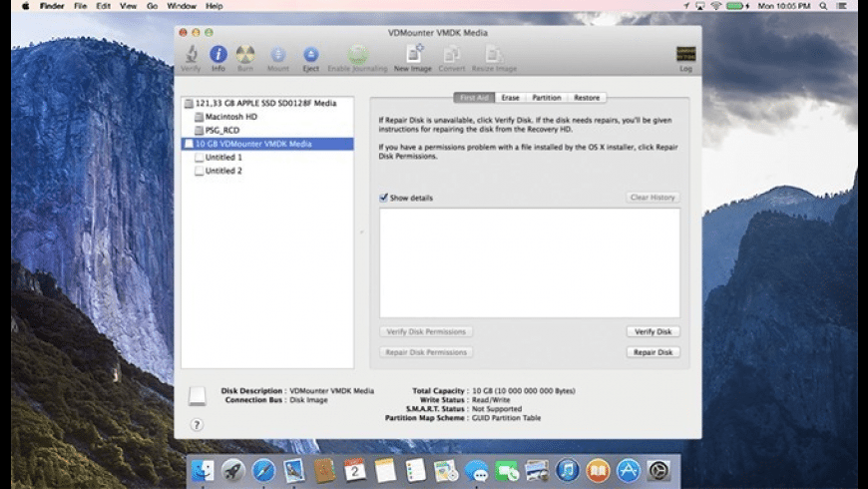This screenshot has height=489, width=868.
Task: Open the Finder menu
Action: tap(52, 6)
